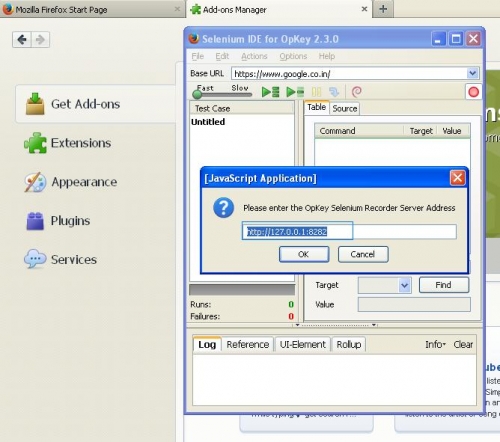Click the server address input field

tap(349, 232)
